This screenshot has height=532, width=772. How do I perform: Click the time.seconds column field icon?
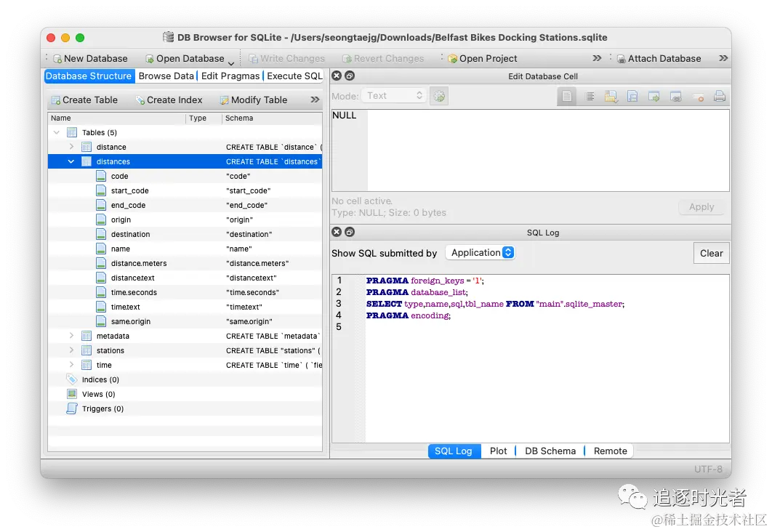101,292
